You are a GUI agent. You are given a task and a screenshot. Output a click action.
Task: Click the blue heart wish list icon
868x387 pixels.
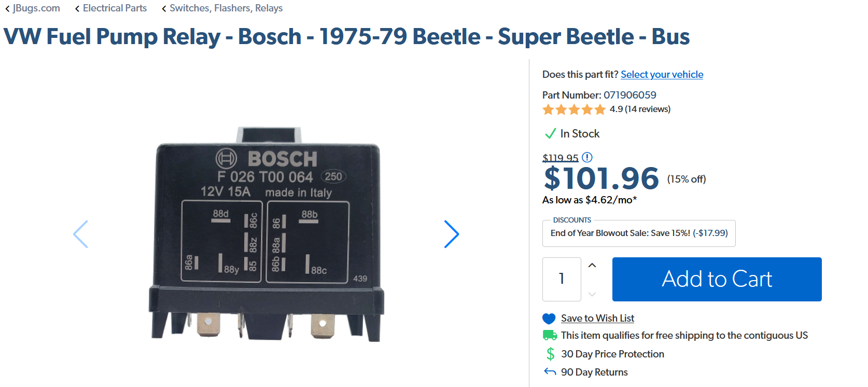(x=549, y=319)
